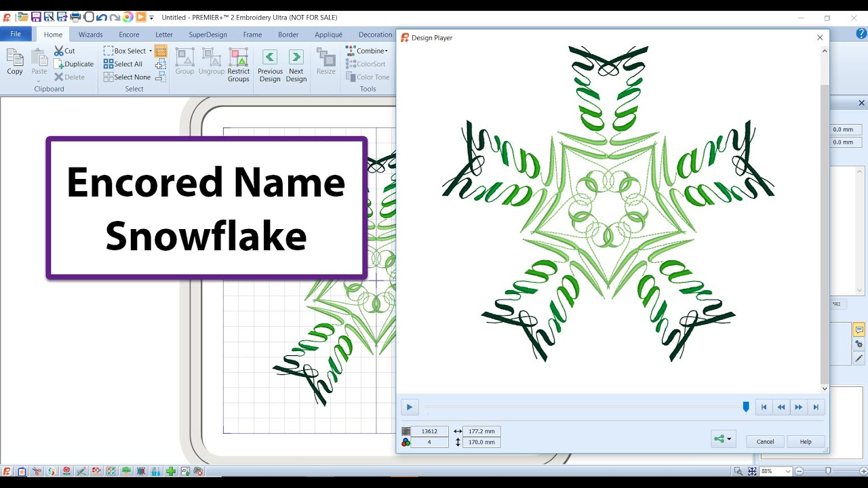Play the design in Design Player

click(x=409, y=407)
